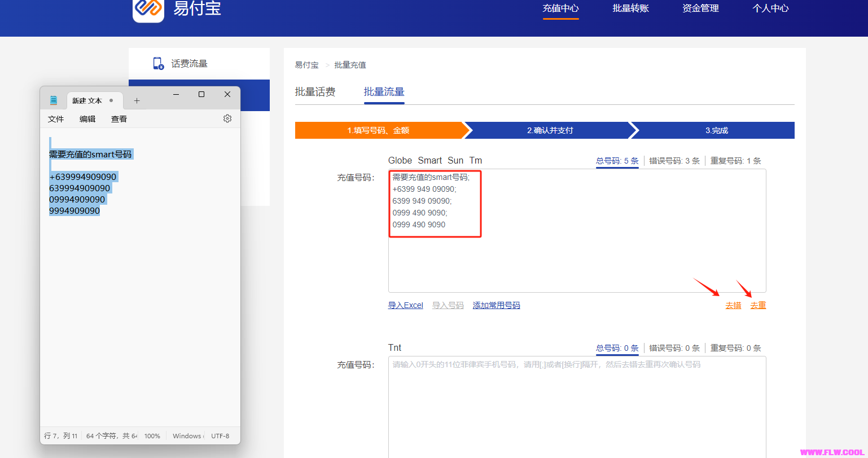This screenshot has width=868, height=458.
Task: Click UTF-8 encoding in Notepad status bar
Action: (220, 436)
